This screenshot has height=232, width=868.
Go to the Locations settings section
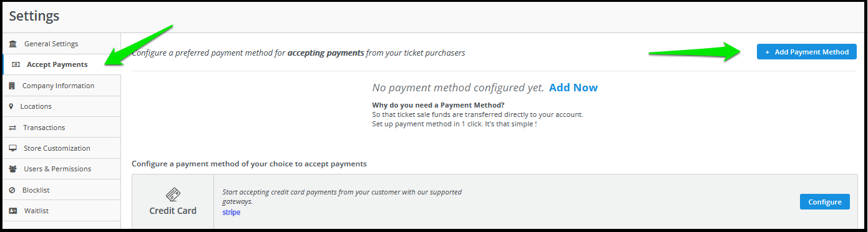(x=61, y=106)
